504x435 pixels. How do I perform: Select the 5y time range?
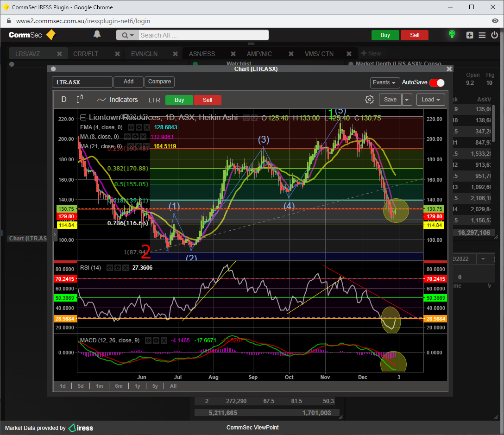155,386
